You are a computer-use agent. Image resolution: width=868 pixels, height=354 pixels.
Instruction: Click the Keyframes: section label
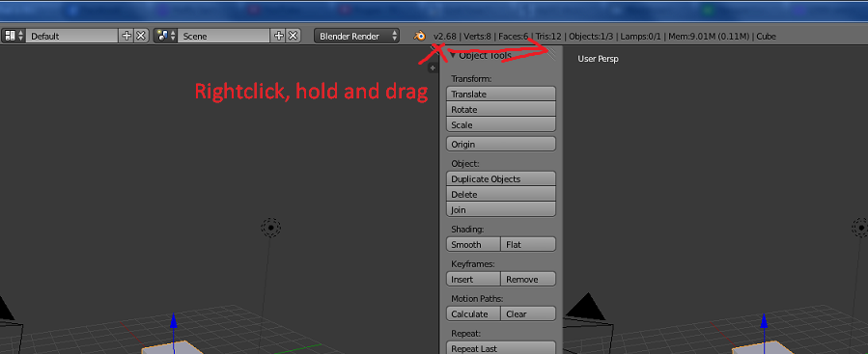click(473, 264)
